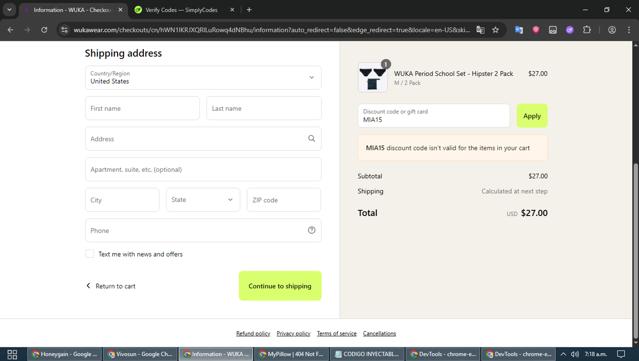Reload the checkout page
This screenshot has width=639, height=361.
(44, 30)
